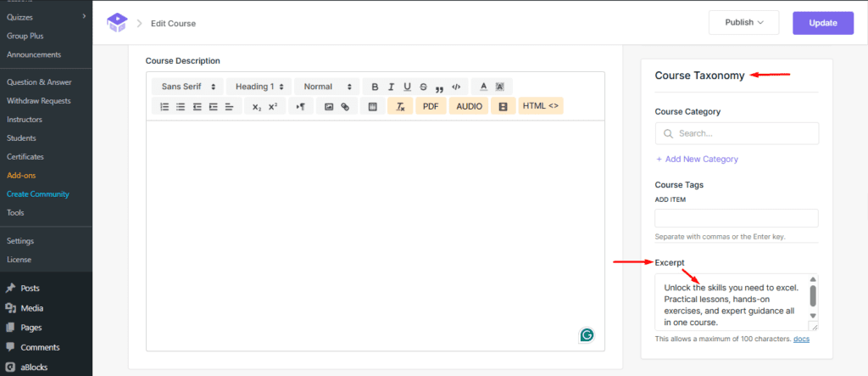Expand the Normal size dropdown
The height and width of the screenshot is (376, 868).
click(327, 87)
